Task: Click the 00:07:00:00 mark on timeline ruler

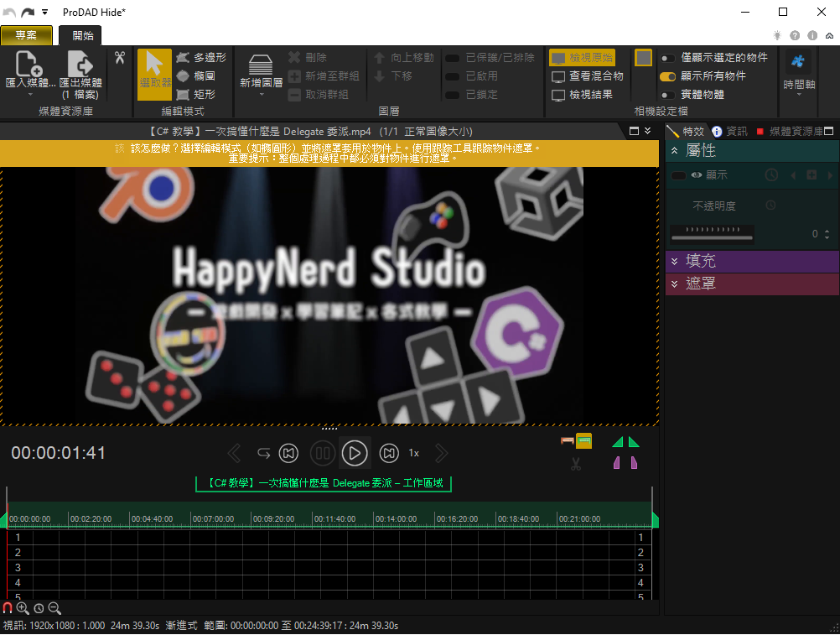Action: [x=213, y=518]
